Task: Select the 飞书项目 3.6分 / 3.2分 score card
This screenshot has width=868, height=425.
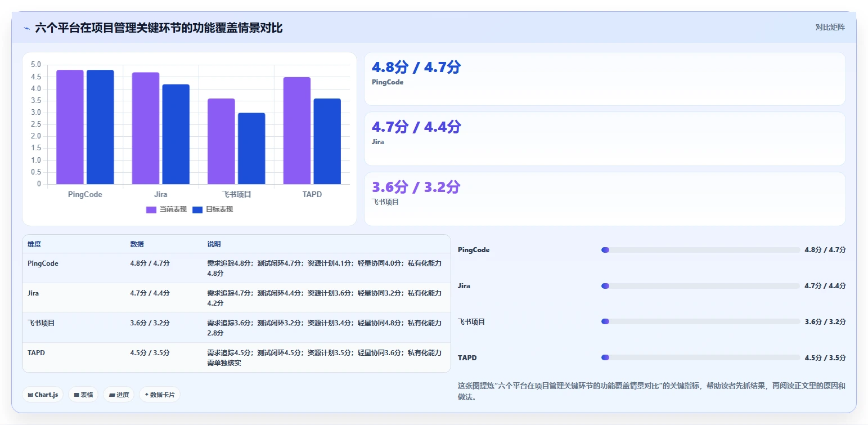Action: click(605, 199)
